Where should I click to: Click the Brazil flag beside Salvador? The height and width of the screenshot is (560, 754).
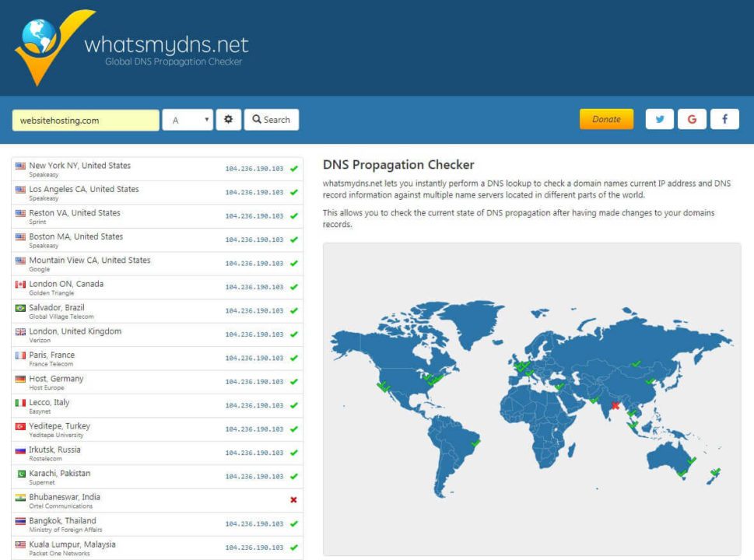tap(17, 307)
